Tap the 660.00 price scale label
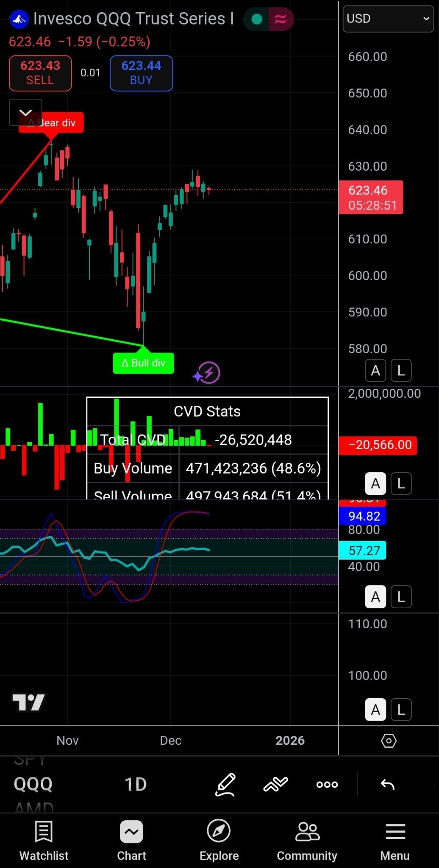 point(368,57)
